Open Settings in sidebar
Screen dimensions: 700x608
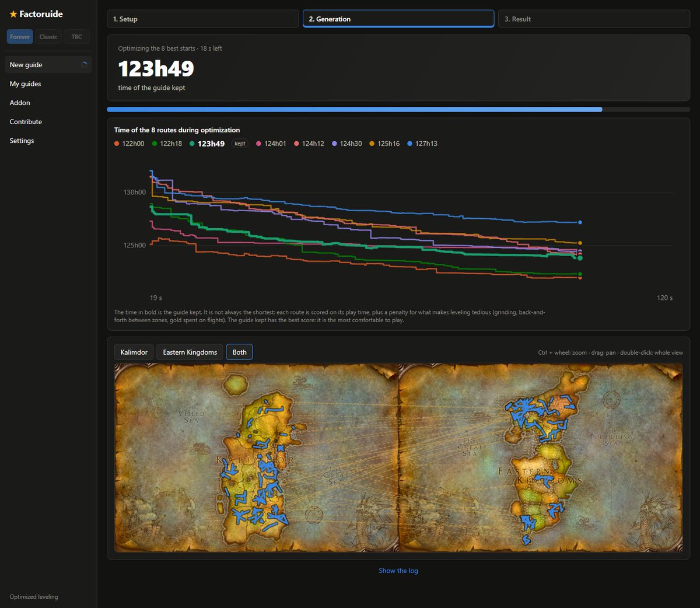(x=48, y=141)
